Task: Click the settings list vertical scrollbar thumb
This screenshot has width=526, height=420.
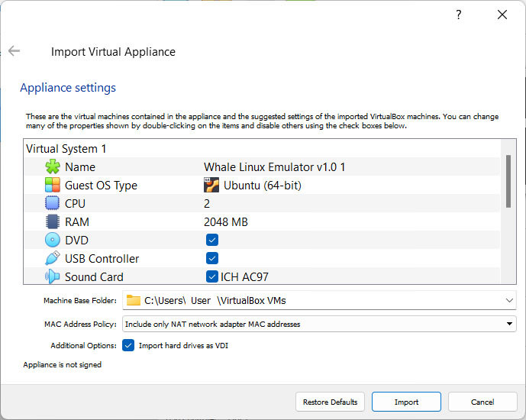Action: pos(508,181)
